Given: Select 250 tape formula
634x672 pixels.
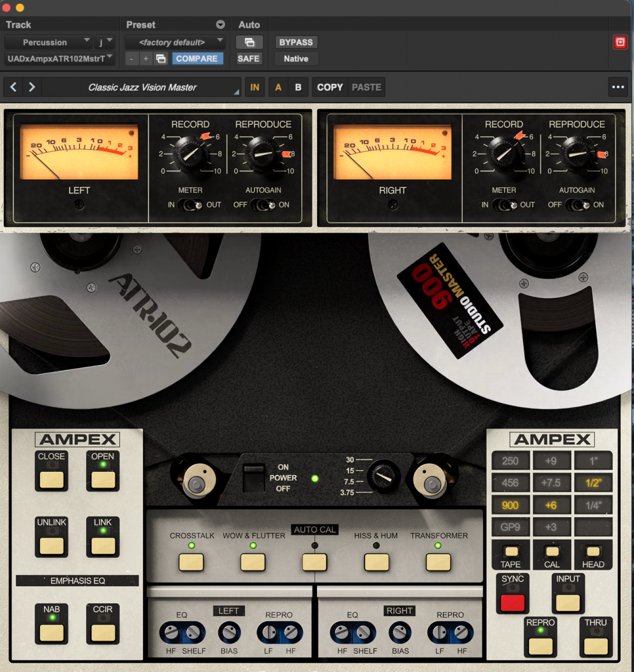Looking at the screenshot, I should coord(510,461).
